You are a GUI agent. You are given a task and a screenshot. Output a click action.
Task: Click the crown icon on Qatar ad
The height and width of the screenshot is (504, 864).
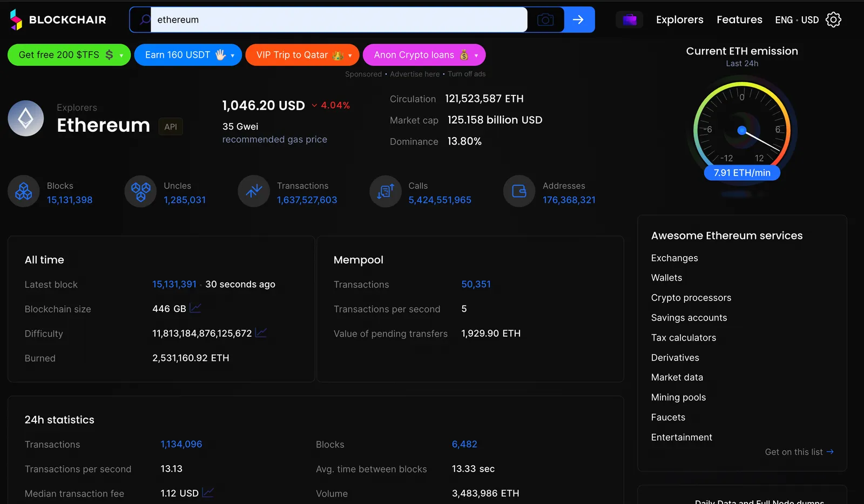pos(339,55)
